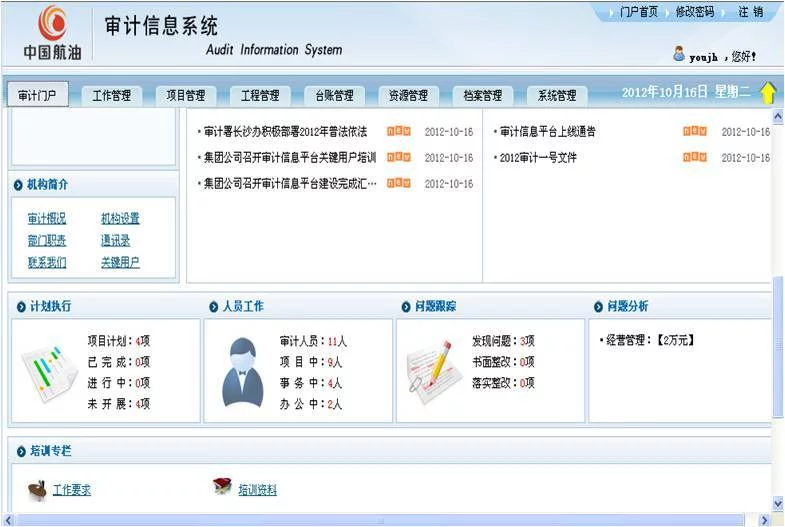Click the round arrow icon beside 培训专栏
This screenshot has width=785, height=527.
tap(21, 451)
